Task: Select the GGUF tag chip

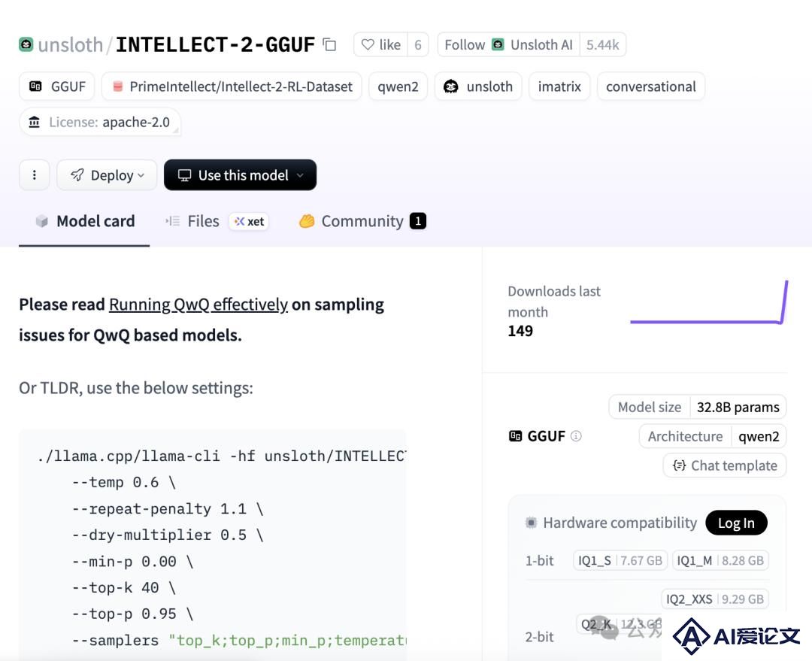Action: pyautogui.click(x=57, y=86)
